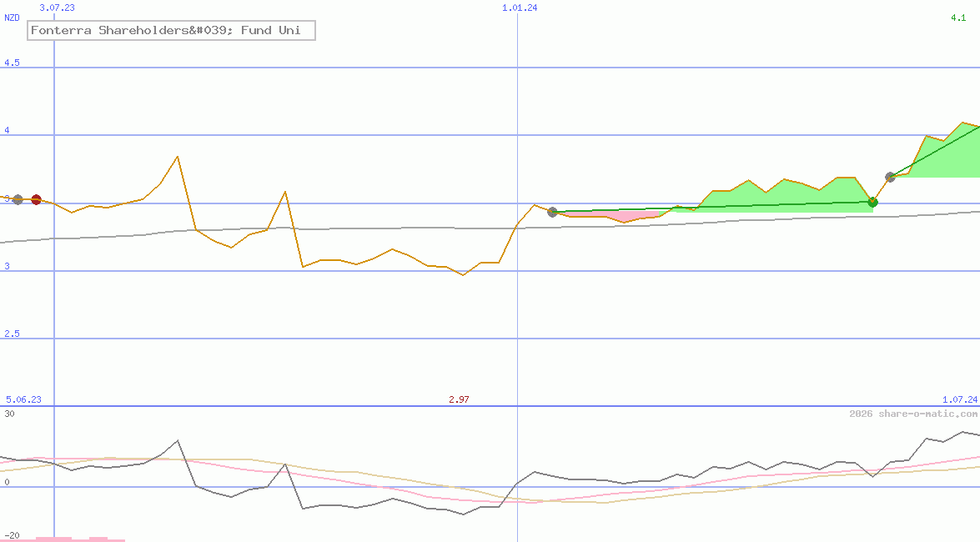
Task: Click the 4 price axis label
Action: tap(7, 131)
